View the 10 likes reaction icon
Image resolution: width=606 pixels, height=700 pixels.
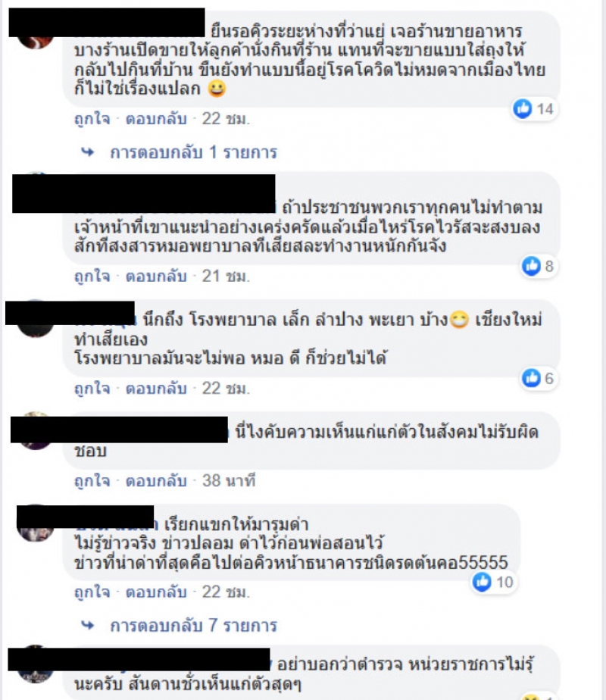482,582
